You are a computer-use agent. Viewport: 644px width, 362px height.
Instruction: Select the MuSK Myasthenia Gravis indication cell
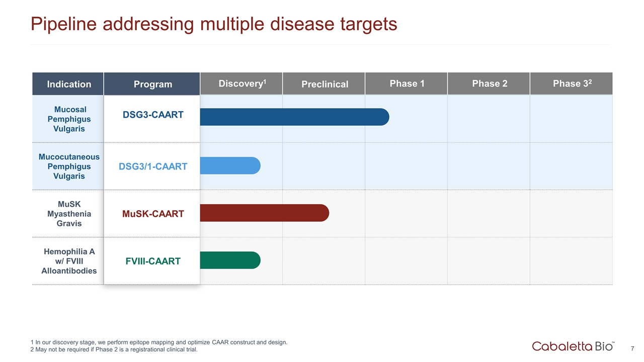(x=68, y=214)
